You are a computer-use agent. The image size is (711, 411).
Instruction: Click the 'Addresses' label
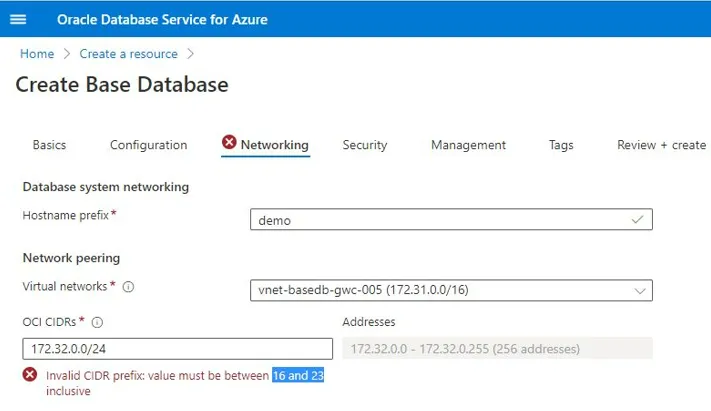point(369,322)
